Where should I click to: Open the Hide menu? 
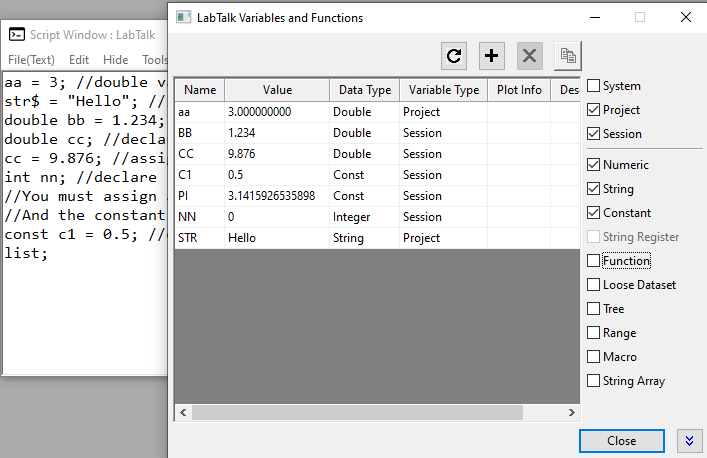point(115,59)
